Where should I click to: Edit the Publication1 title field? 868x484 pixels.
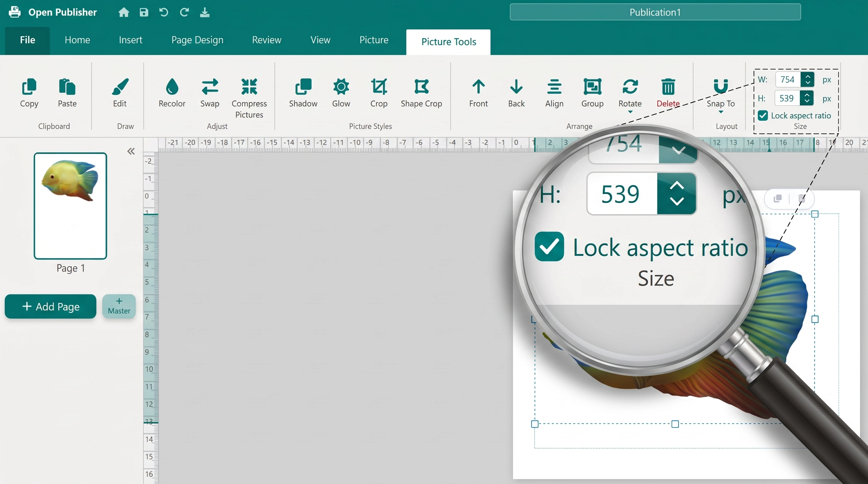655,12
